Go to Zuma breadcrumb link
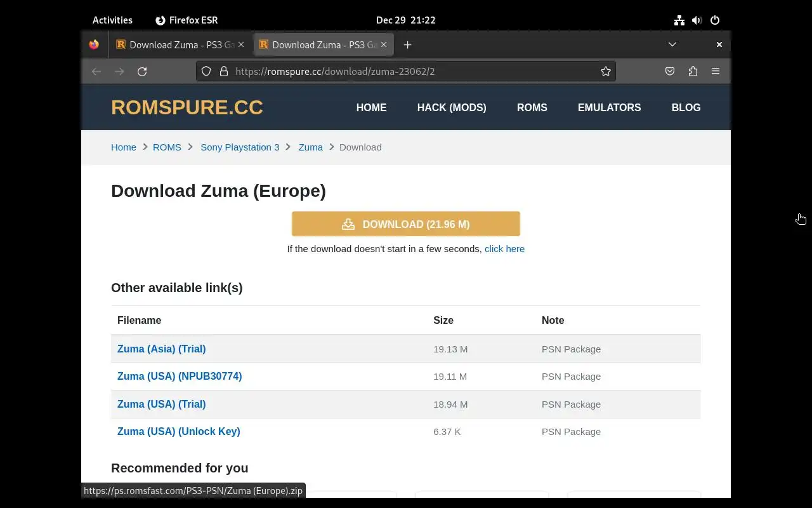 (x=311, y=147)
